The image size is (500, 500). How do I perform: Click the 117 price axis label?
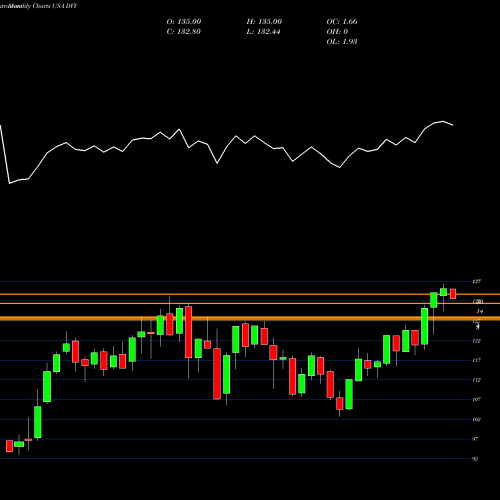[x=477, y=360]
